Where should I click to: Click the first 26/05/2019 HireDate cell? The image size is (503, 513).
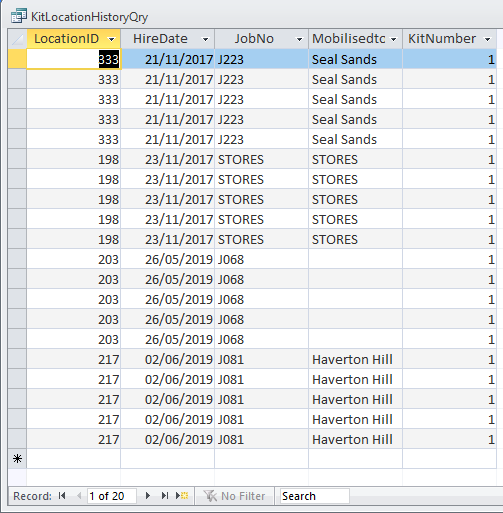(168, 259)
